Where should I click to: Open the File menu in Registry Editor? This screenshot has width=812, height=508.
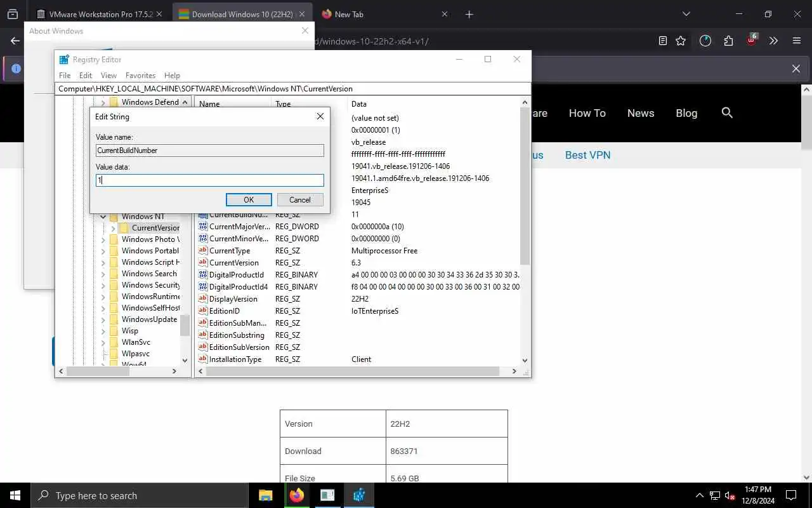point(65,75)
